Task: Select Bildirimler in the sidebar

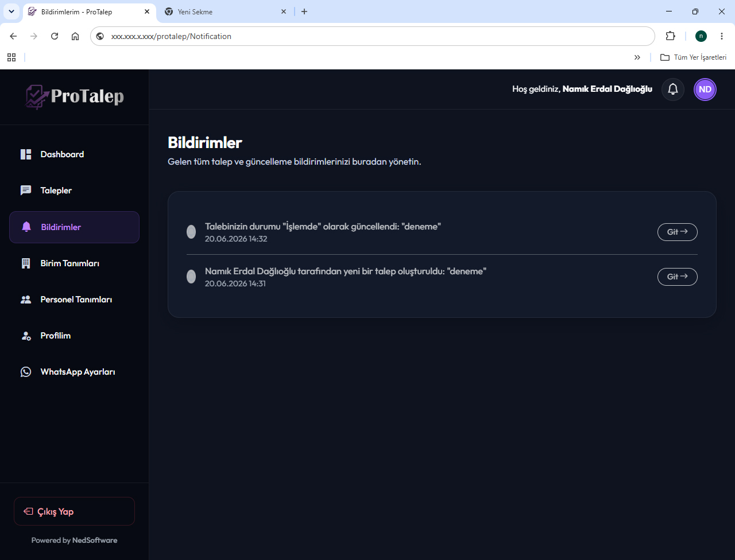Action: pyautogui.click(x=74, y=227)
